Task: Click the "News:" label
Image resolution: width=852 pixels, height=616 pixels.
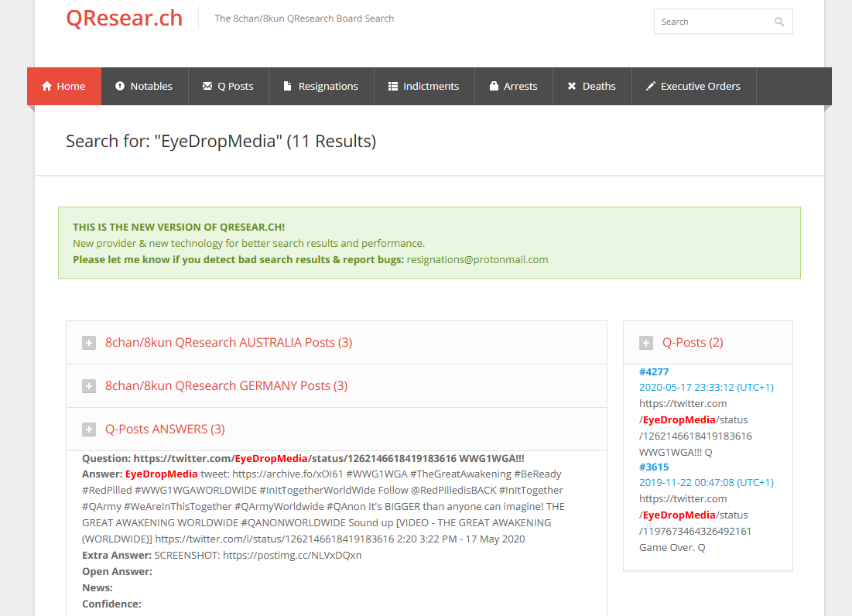Action: pyautogui.click(x=98, y=587)
